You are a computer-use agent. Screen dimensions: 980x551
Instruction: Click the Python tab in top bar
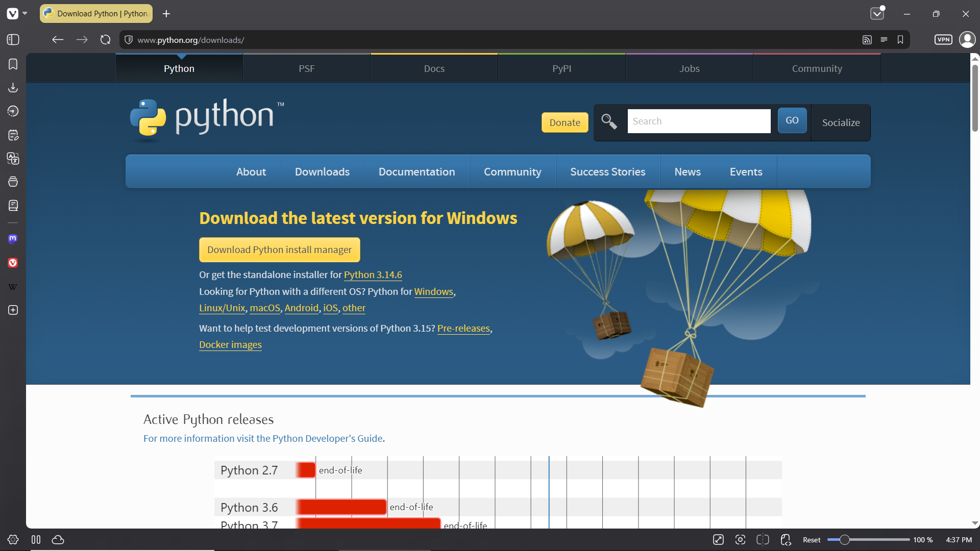(x=179, y=68)
